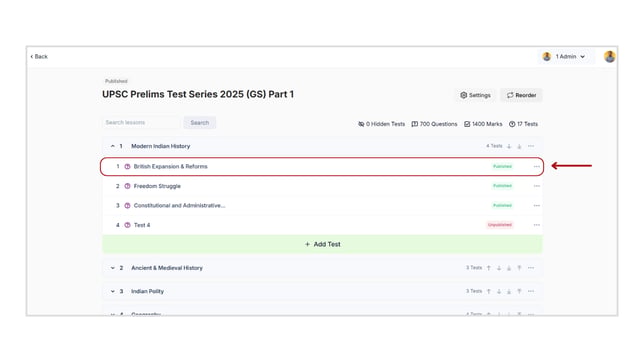Click the Unpublished badge on Test 4

500,225
